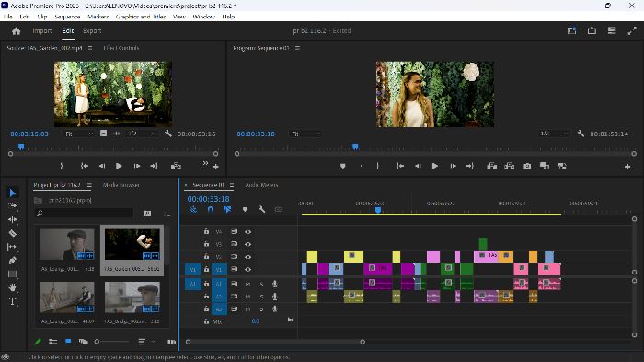The height and width of the screenshot is (362, 644).
Task: Open the Workspaces menu icon
Action: coord(612,30)
